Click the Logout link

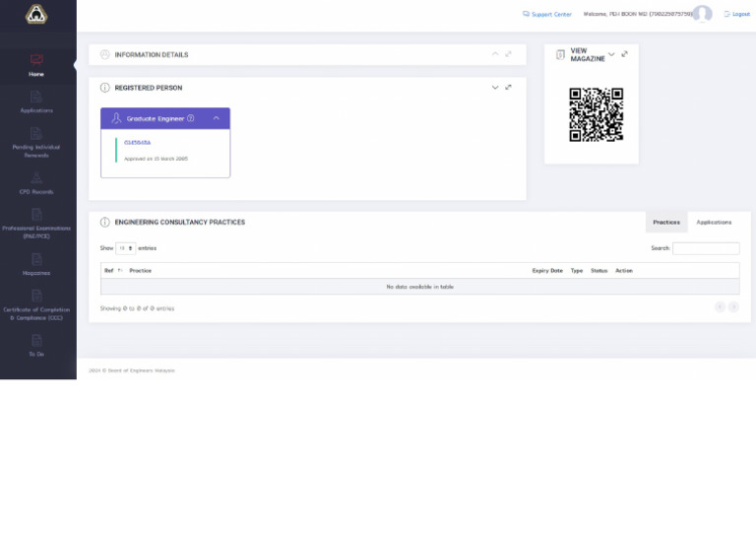click(737, 15)
